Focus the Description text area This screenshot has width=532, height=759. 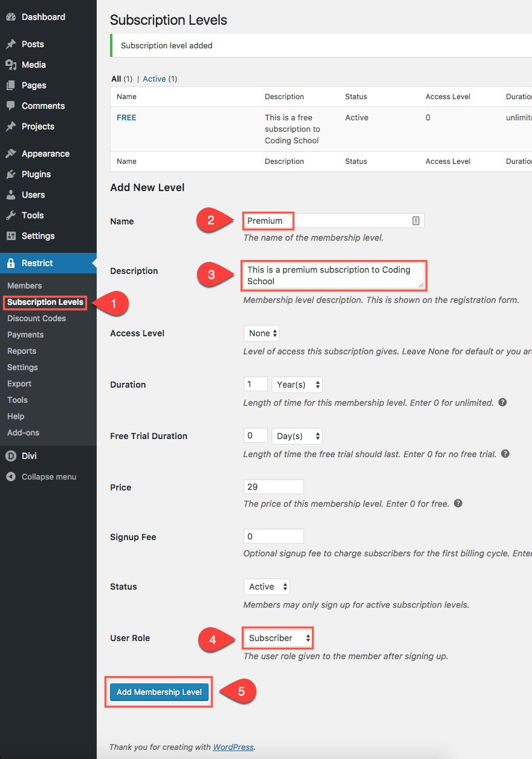tap(334, 275)
